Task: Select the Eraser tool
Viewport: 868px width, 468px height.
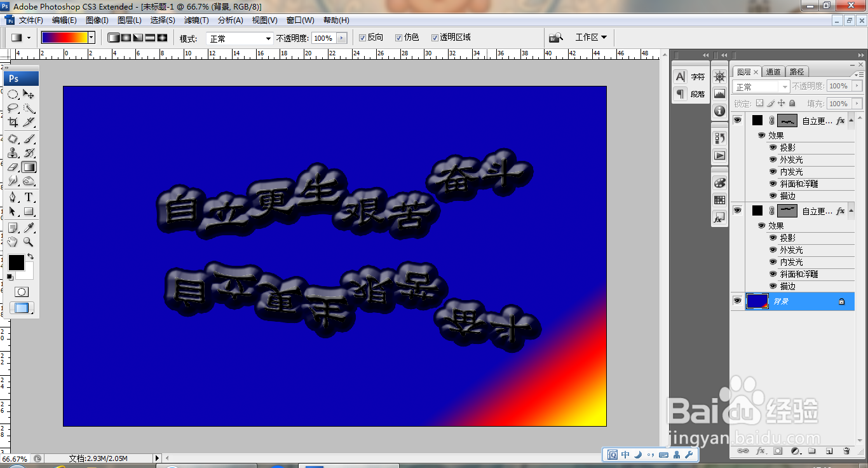Action: coord(13,167)
